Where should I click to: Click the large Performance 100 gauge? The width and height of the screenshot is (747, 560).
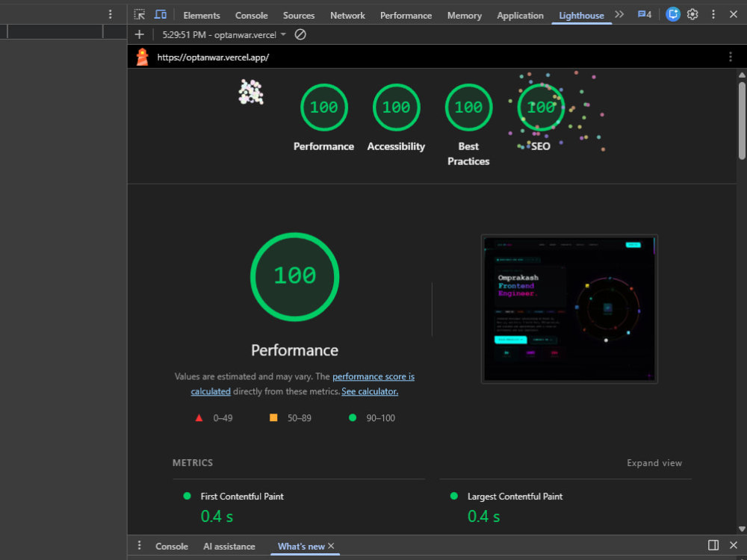tap(294, 277)
